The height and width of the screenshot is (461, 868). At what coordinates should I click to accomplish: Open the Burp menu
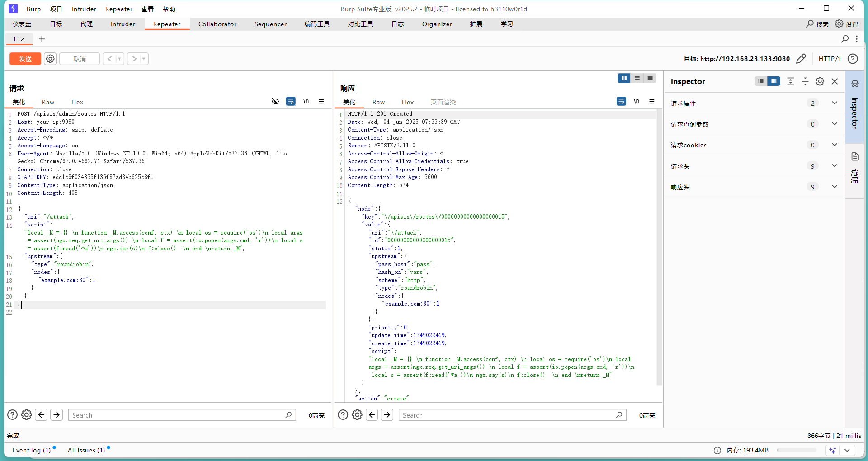click(x=33, y=9)
